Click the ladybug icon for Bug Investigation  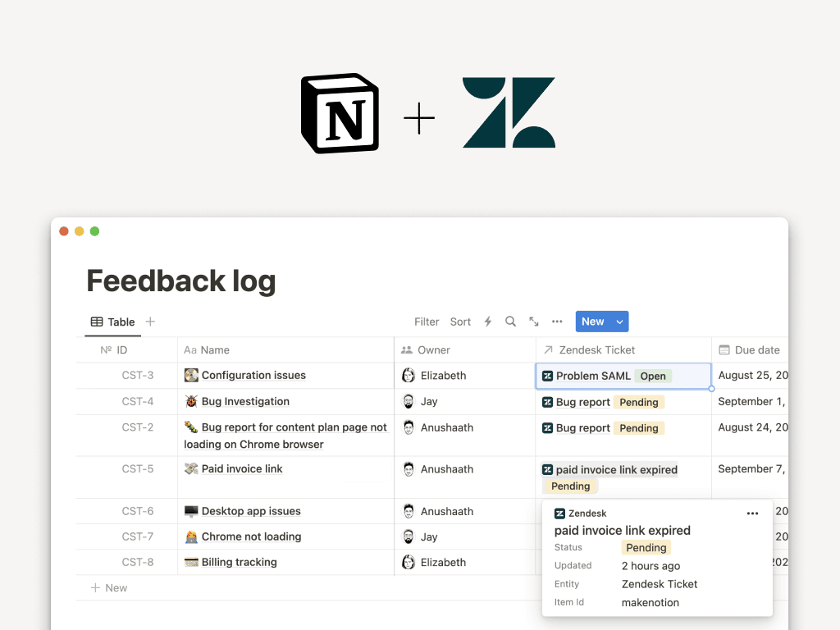(191, 401)
